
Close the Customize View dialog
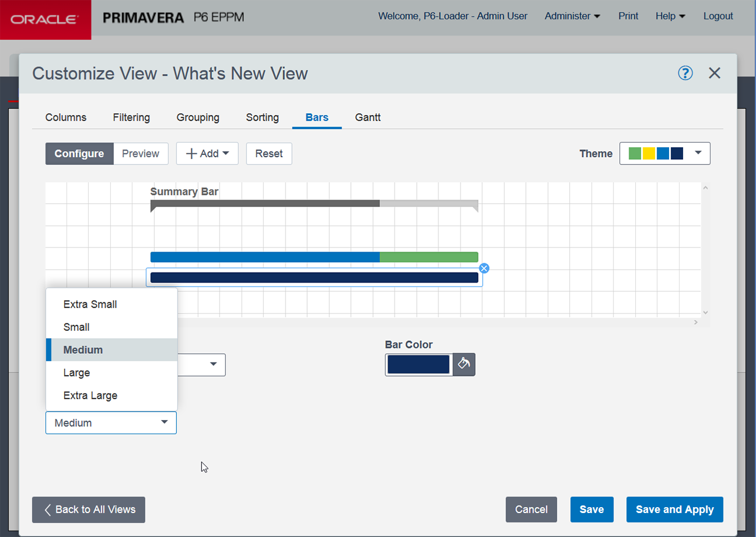click(715, 73)
